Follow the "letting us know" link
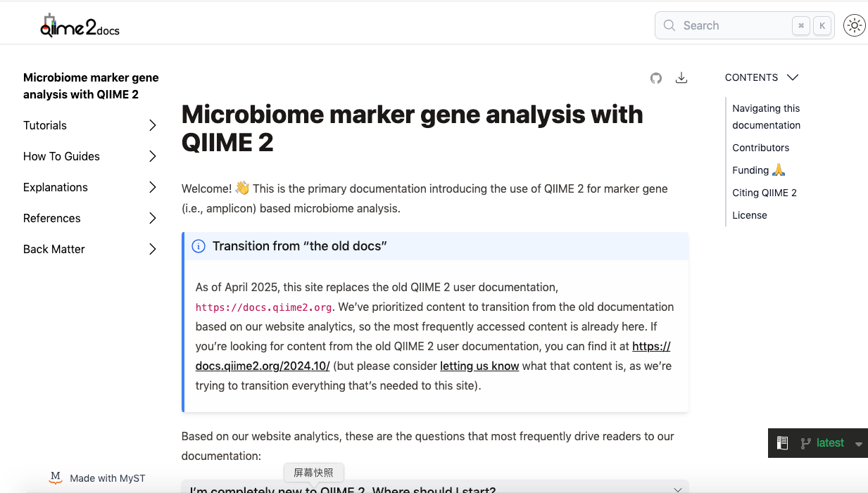Viewport: 868px width, 493px height. tap(479, 366)
